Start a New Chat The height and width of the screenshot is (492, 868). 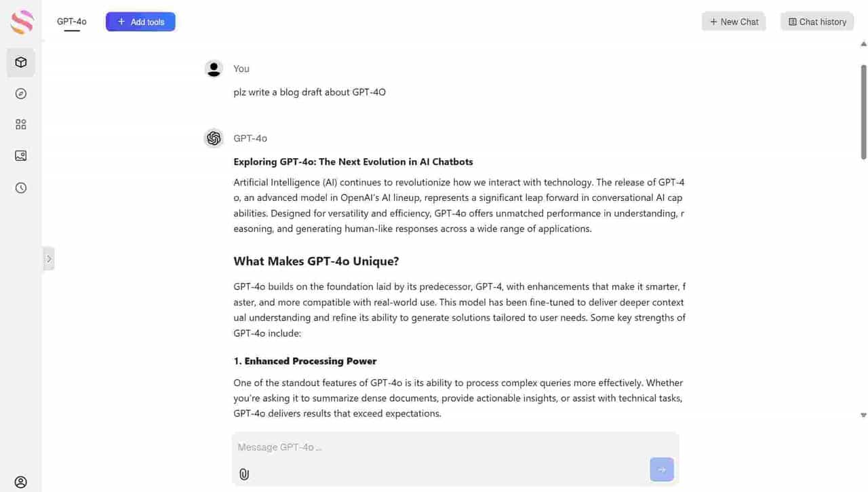click(x=734, y=22)
